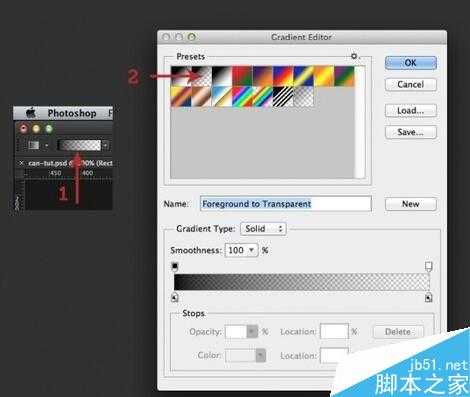470x397 pixels.
Task: Click the Apple menu icon
Action: point(31,113)
